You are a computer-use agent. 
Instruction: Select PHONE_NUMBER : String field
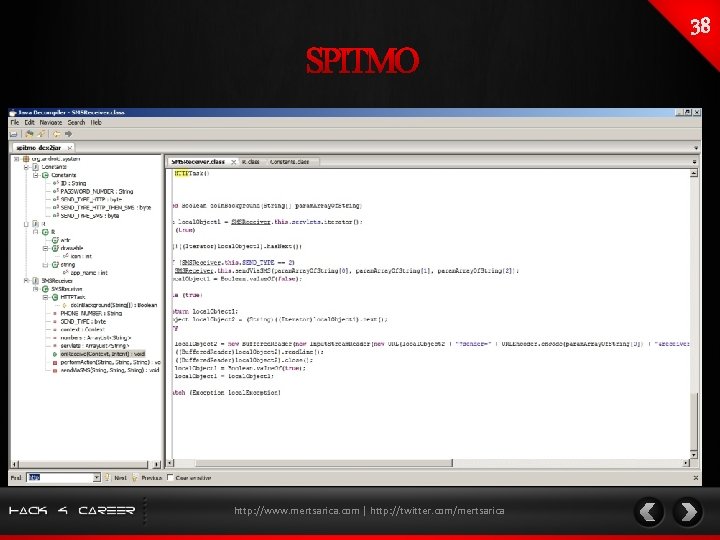coord(91,314)
